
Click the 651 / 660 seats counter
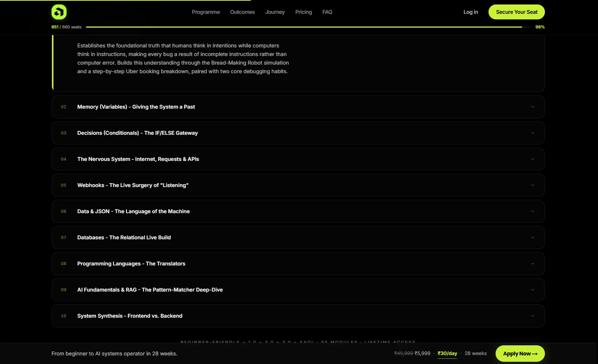(x=67, y=27)
